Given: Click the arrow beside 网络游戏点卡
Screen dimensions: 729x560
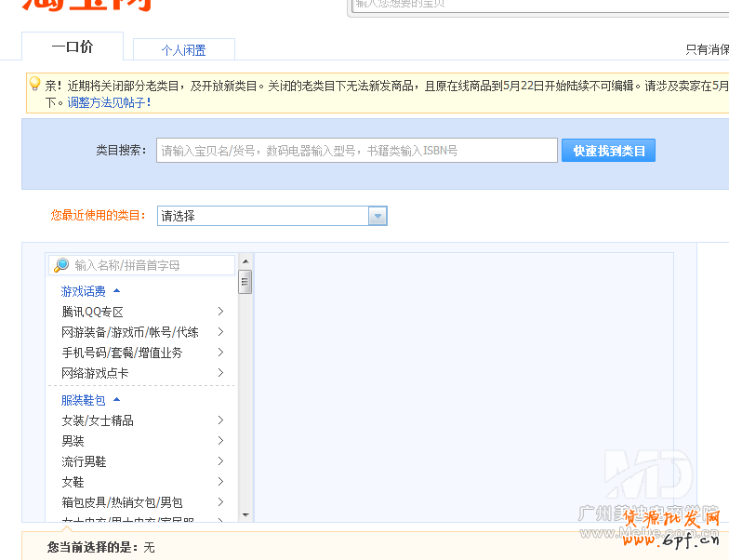Looking at the screenshot, I should (x=220, y=373).
